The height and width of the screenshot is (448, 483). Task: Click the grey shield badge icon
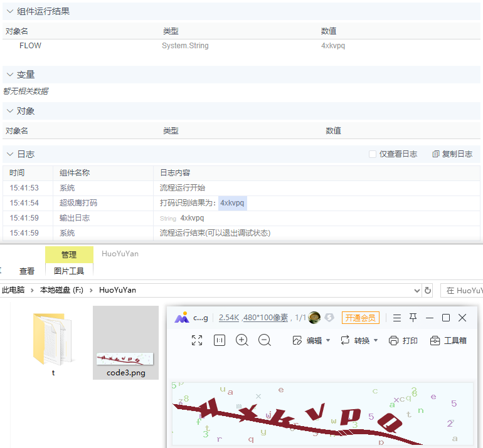pyautogui.click(x=329, y=318)
